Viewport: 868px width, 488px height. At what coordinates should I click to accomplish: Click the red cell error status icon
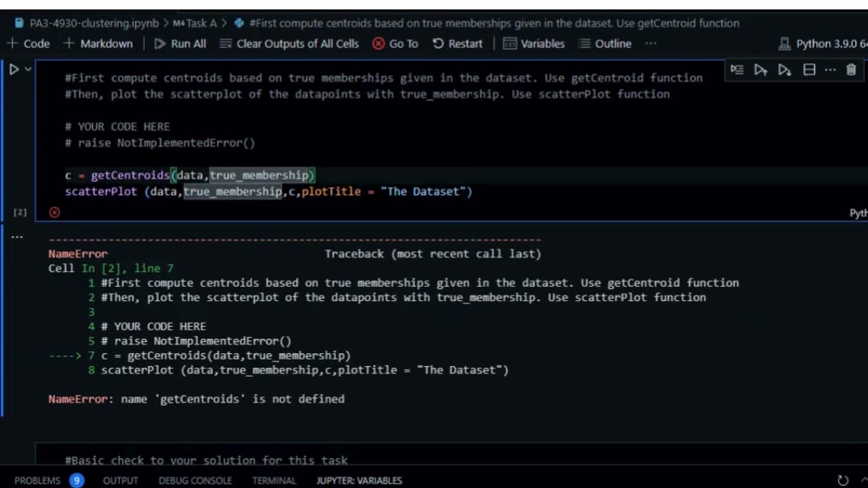[54, 212]
